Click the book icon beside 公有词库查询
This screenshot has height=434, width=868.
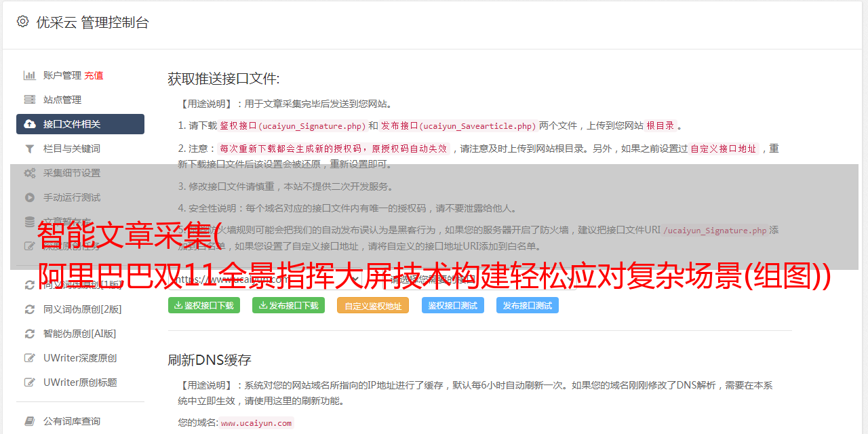click(30, 421)
